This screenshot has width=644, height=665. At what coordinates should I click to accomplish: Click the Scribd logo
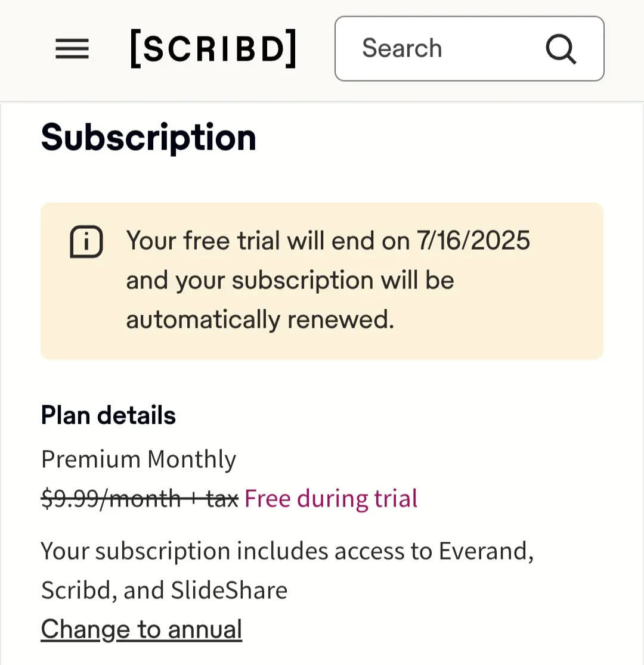[x=213, y=48]
